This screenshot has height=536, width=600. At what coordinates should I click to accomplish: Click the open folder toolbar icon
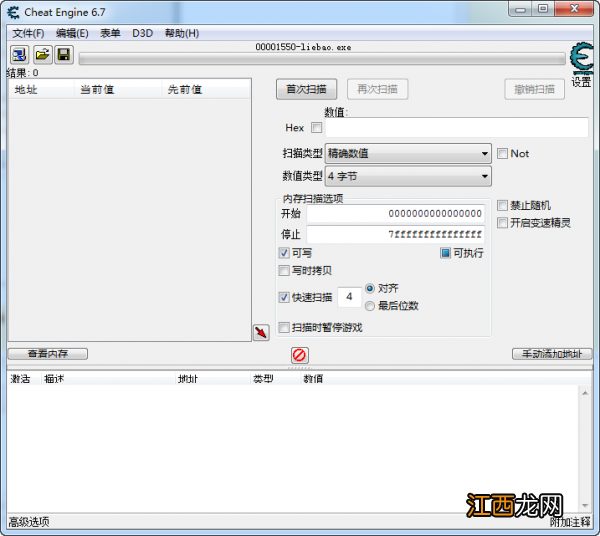coord(42,55)
